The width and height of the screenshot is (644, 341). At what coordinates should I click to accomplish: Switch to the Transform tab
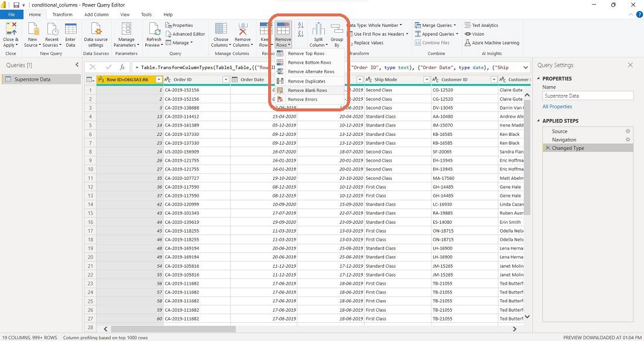pyautogui.click(x=63, y=15)
